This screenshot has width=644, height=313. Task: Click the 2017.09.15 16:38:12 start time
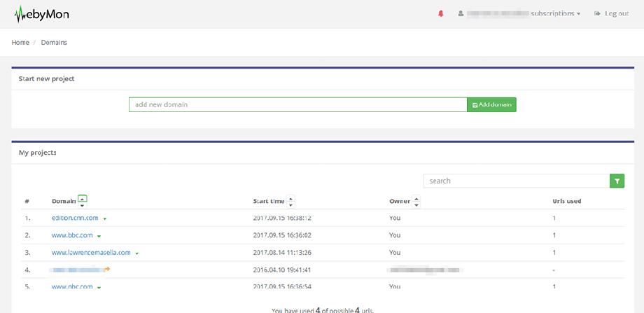(x=282, y=218)
